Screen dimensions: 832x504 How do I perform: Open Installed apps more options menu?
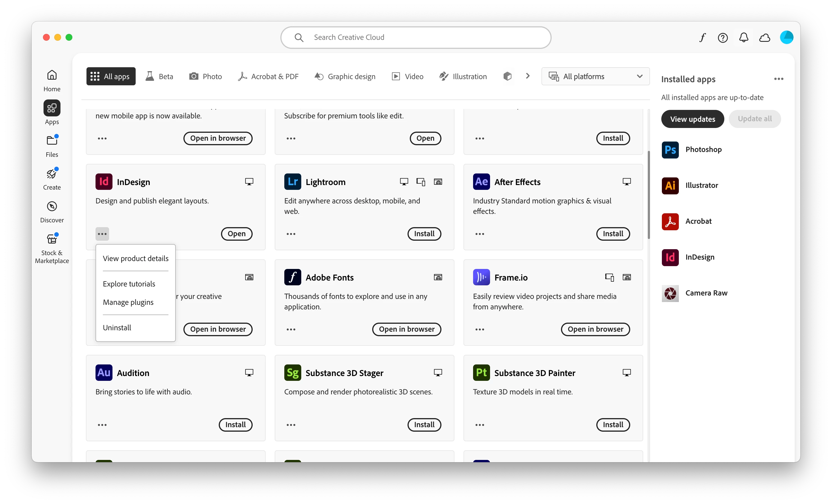coord(778,79)
